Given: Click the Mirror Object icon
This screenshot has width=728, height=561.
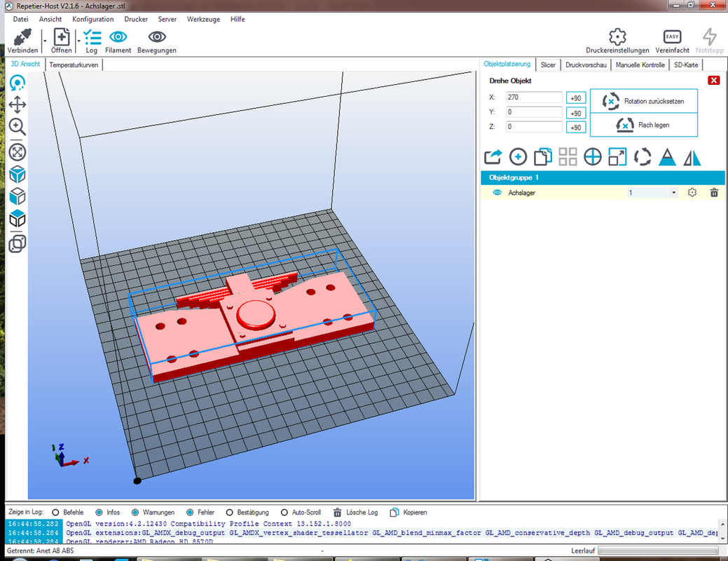Looking at the screenshot, I should click(x=692, y=157).
